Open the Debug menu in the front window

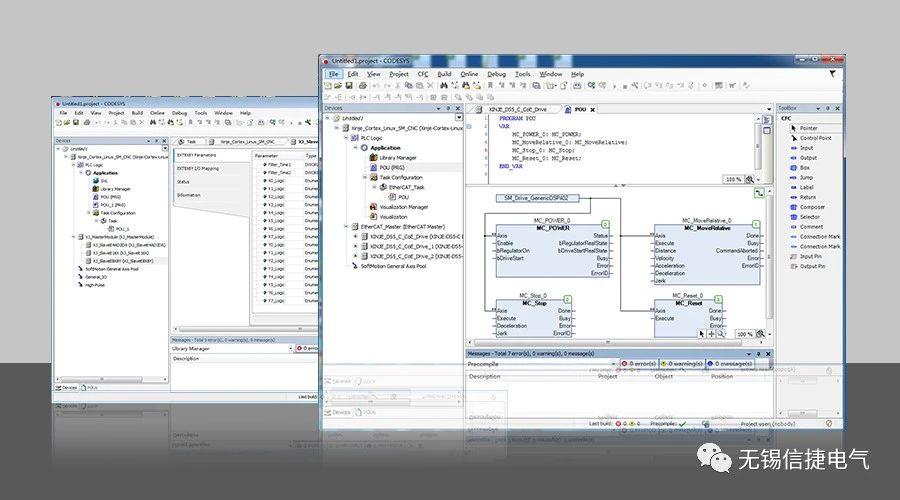pyautogui.click(x=496, y=74)
